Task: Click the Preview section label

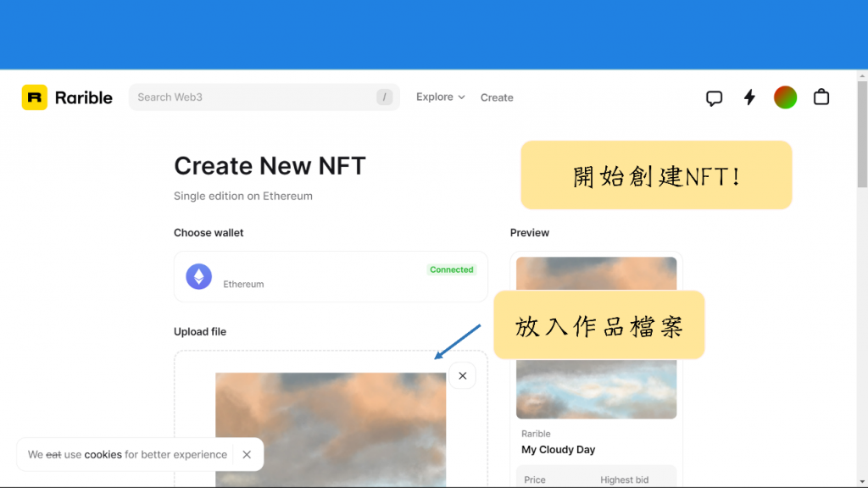Action: coord(529,233)
